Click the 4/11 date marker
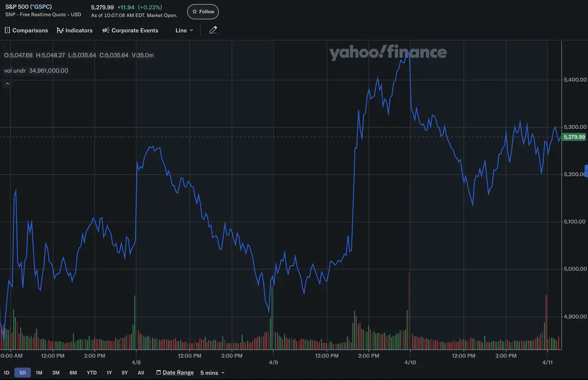The width and height of the screenshot is (588, 380). point(547,363)
